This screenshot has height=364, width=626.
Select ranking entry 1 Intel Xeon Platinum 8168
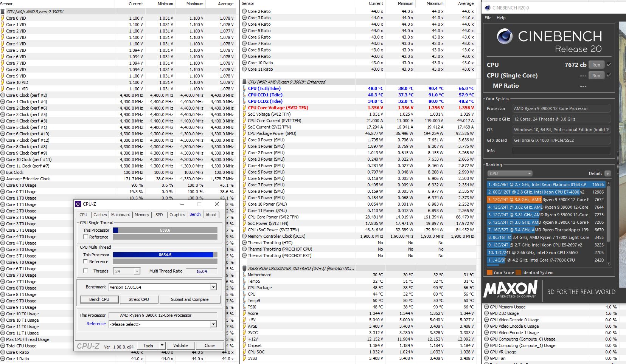click(546, 184)
